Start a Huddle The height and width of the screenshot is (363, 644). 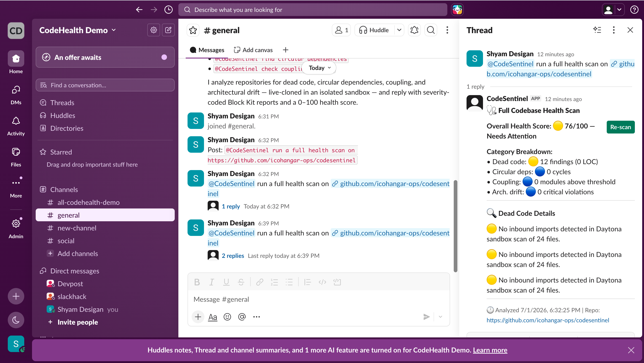coord(374,30)
